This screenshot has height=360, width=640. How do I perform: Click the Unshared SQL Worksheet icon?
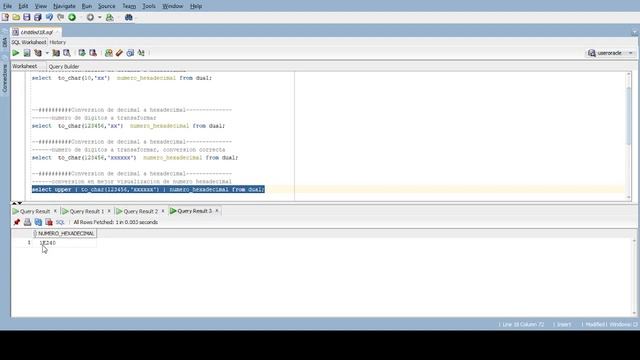point(109,53)
